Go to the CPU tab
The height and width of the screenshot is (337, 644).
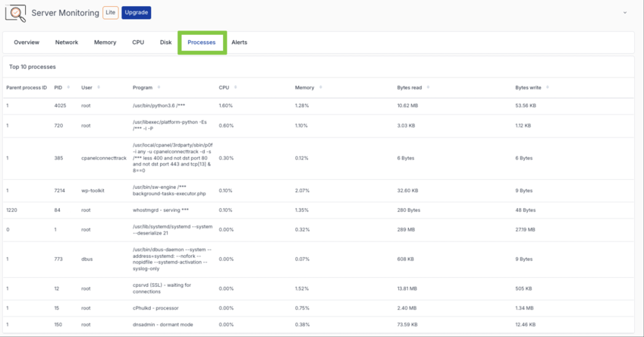pyautogui.click(x=138, y=43)
